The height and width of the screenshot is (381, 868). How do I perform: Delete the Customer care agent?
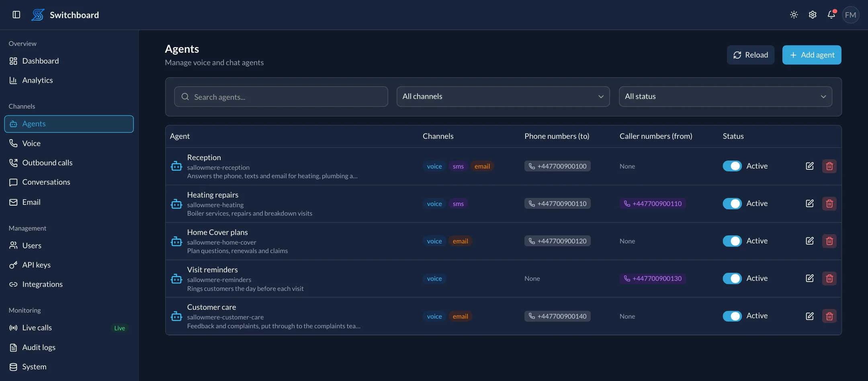(829, 316)
